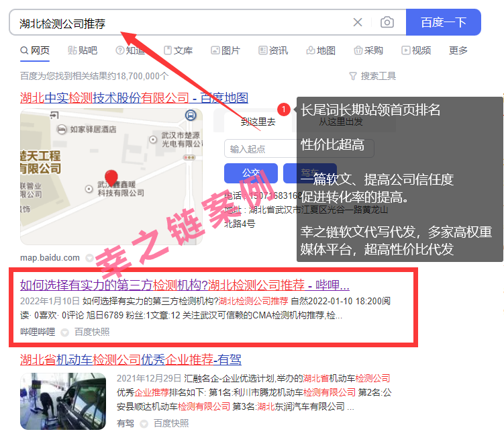Click the map.baidu.com source text
Viewport: 504px width, 444px height.
50,258
